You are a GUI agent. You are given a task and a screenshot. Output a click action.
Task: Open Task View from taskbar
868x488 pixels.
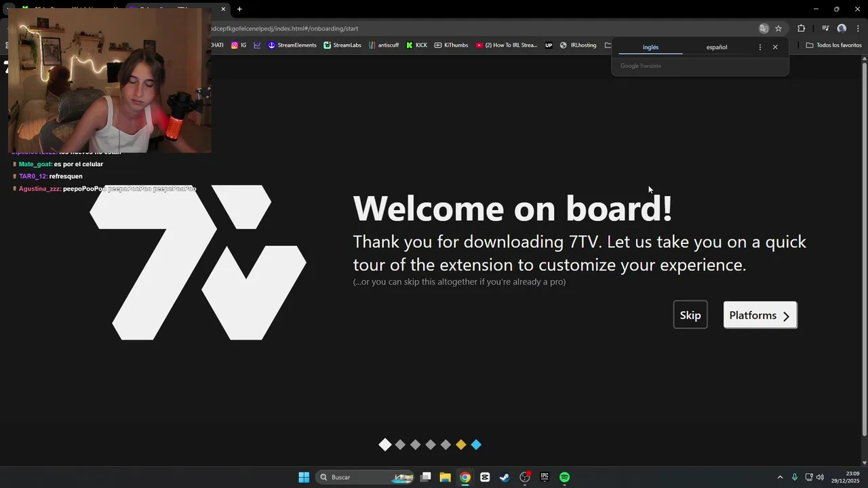pyautogui.click(x=426, y=477)
